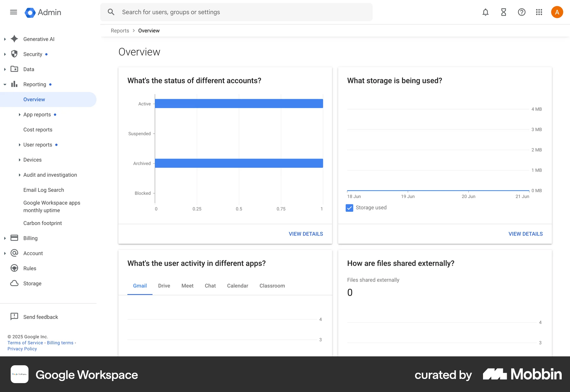
Task: Click the Reporting bar chart icon
Action: 14,84
